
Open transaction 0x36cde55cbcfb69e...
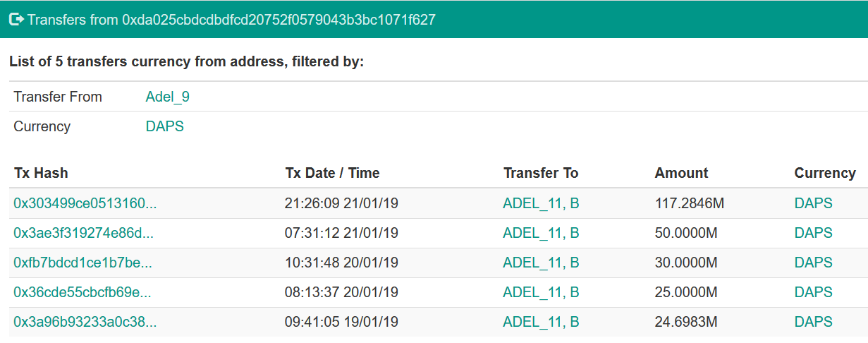pos(82,292)
